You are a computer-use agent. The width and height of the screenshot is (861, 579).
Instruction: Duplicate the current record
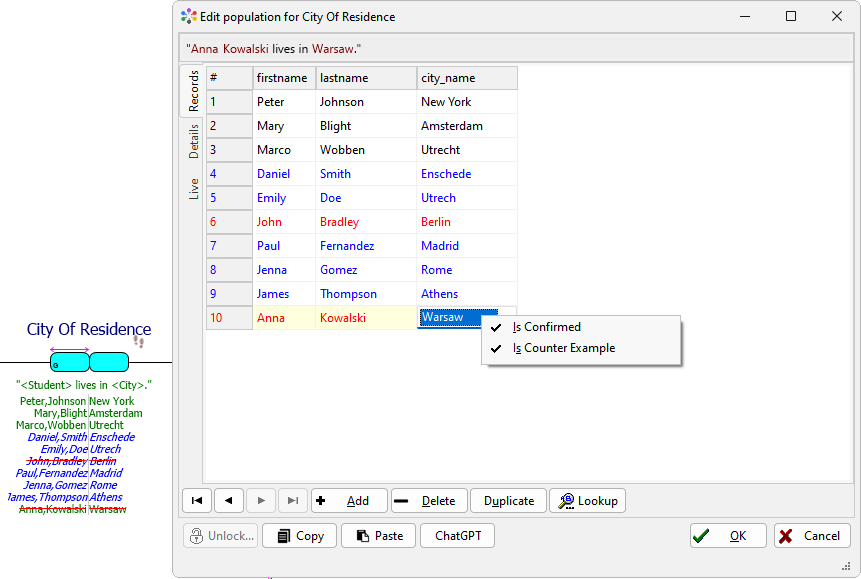tap(509, 501)
